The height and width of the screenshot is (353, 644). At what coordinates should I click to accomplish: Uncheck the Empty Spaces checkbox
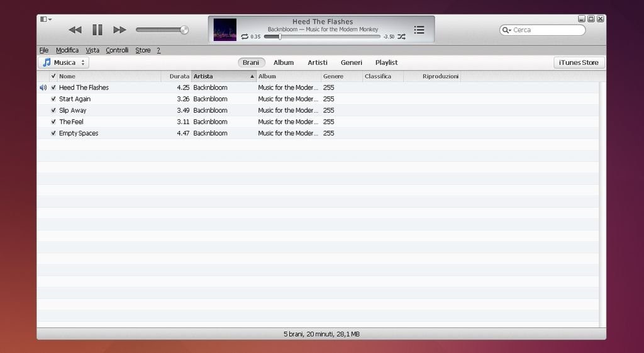(x=53, y=133)
